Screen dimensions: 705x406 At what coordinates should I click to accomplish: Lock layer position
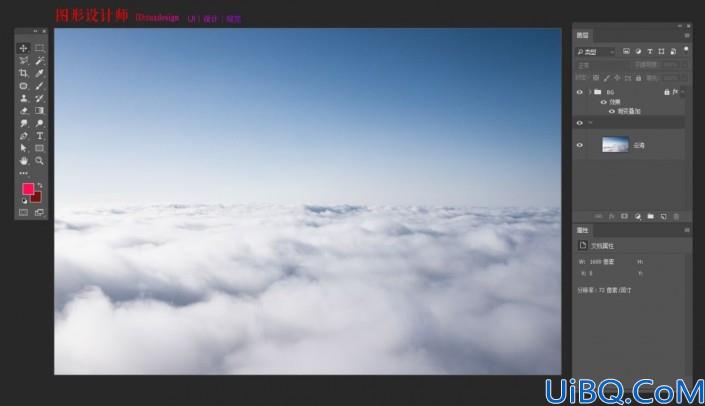pyautogui.click(x=617, y=78)
